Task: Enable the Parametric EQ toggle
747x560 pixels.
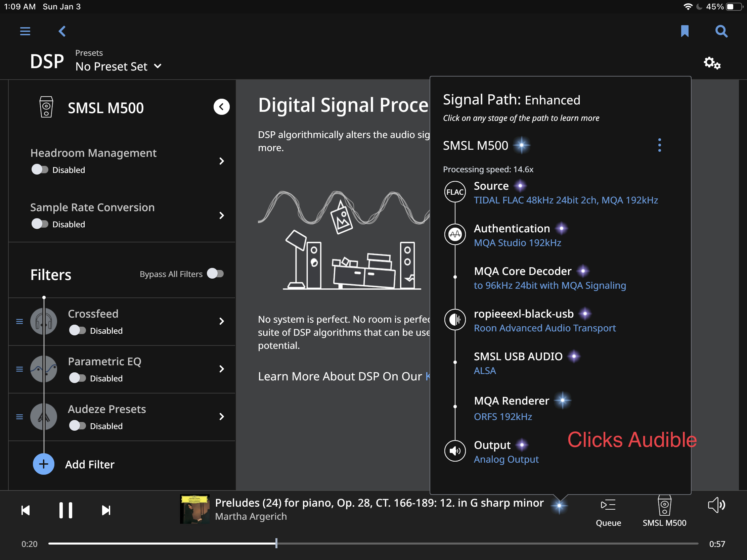Action: pos(77,378)
